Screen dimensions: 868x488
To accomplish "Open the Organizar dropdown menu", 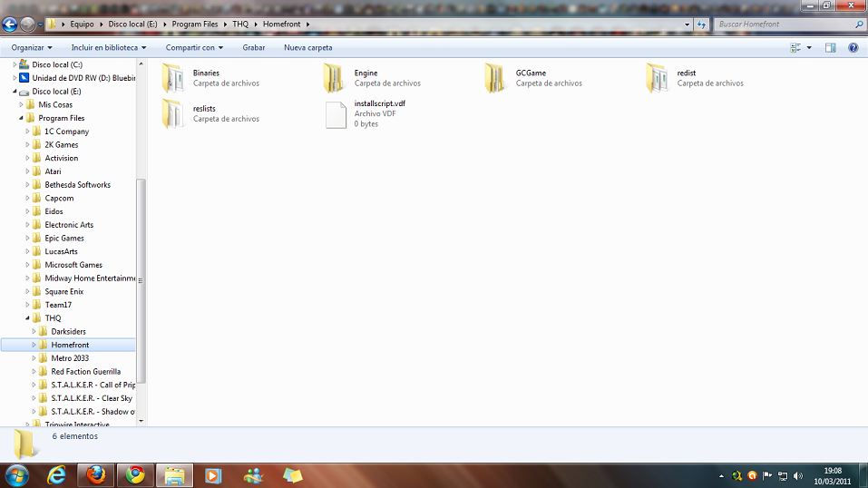I will pyautogui.click(x=32, y=48).
